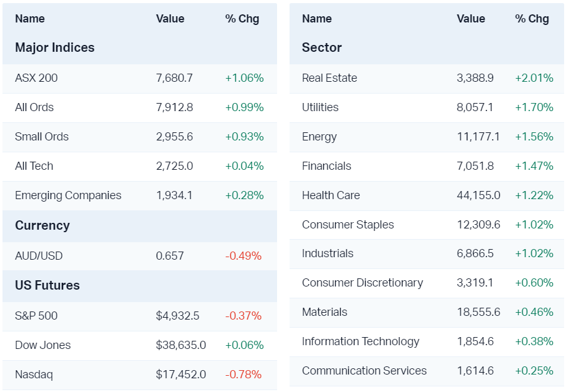Click the Nasdaq futures name
Screen dimensions: 566x392
pyautogui.click(x=34, y=375)
